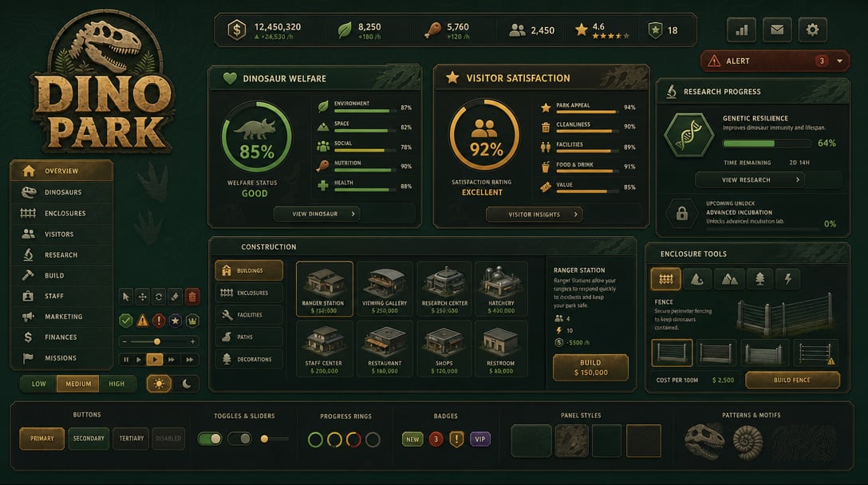868x485 pixels.
Task: Open the mail envelope icon
Action: pyautogui.click(x=777, y=30)
